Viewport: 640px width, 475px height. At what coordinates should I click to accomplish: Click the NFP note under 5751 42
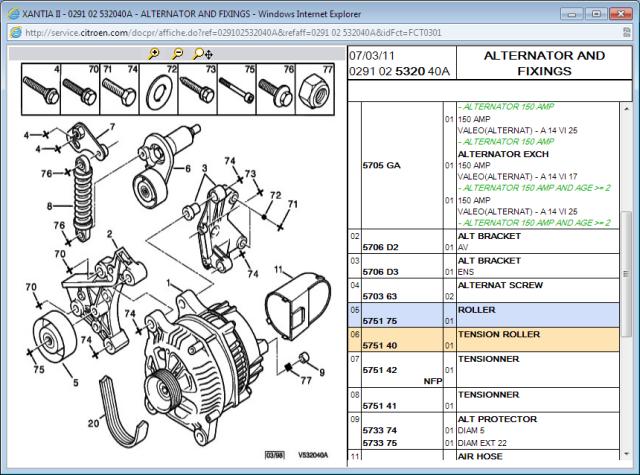[433, 381]
